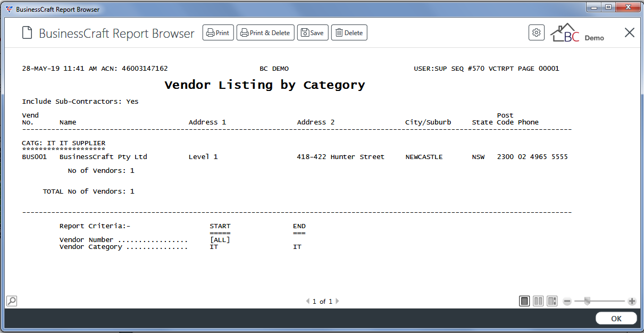Image resolution: width=644 pixels, height=333 pixels.
Task: Click 'CATG: IT IT SUPPLIER' line
Action: (x=64, y=143)
